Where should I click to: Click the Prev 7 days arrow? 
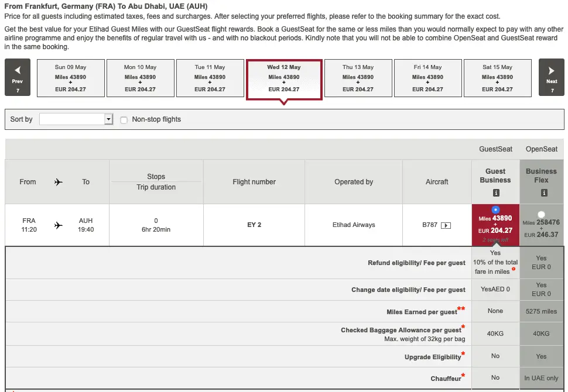click(x=17, y=77)
